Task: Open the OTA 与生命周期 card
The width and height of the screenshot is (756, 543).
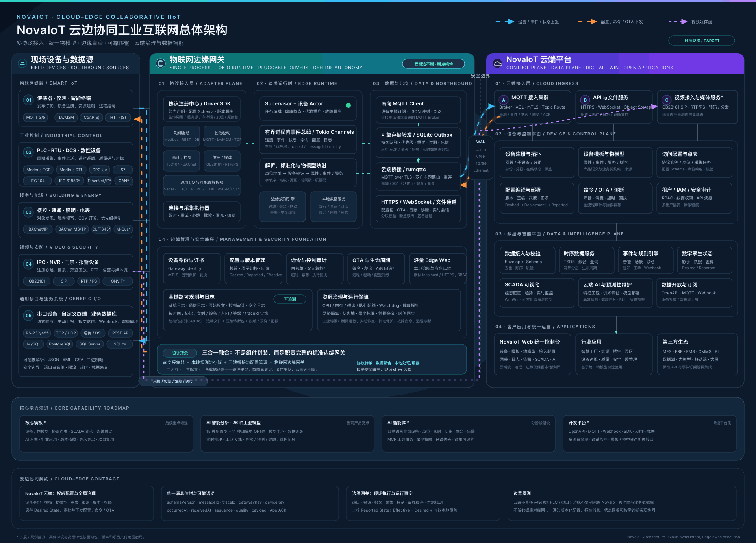Action: pos(376,268)
